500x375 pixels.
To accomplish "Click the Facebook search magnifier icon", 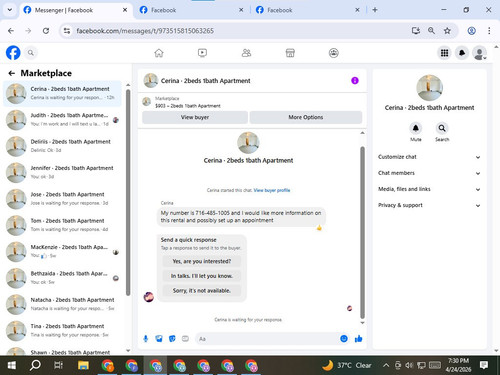I will click(x=31, y=53).
